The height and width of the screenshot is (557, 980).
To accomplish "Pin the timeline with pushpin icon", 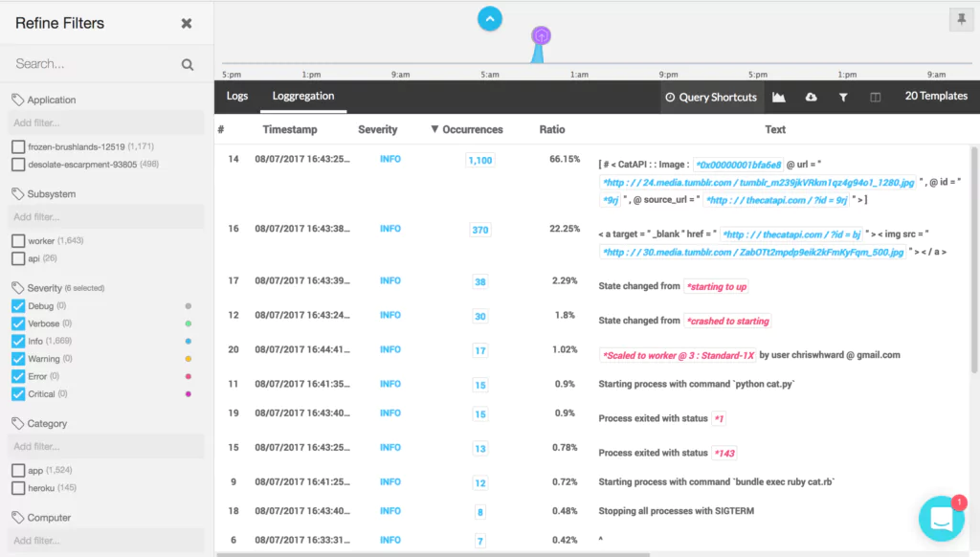I will point(961,19).
